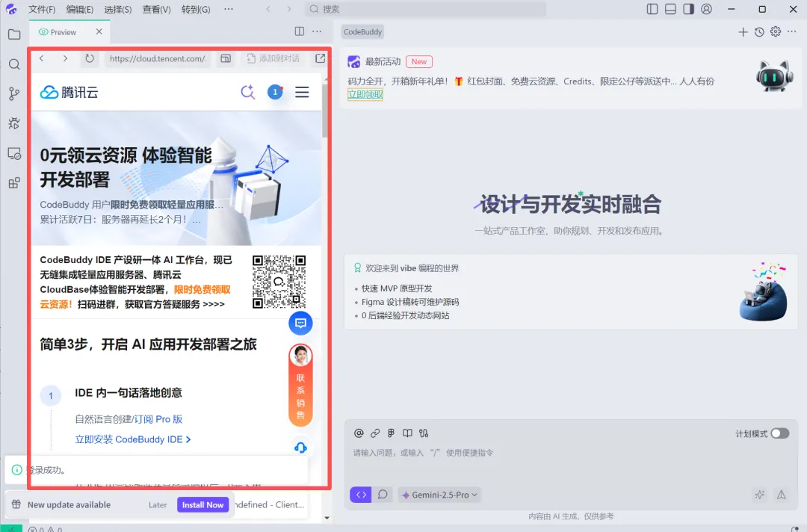Go forward in the preview browser

[65, 58]
